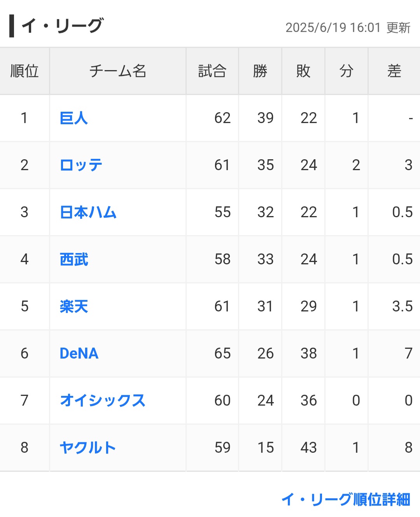Open the オイシックス team link
The image size is (420, 517).
[103, 401]
